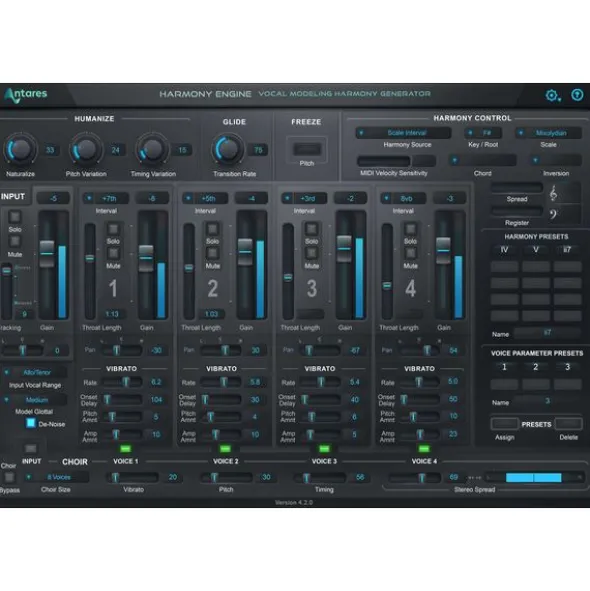
Task: Open the Input Vocal Range dropdown
Action: [35, 372]
